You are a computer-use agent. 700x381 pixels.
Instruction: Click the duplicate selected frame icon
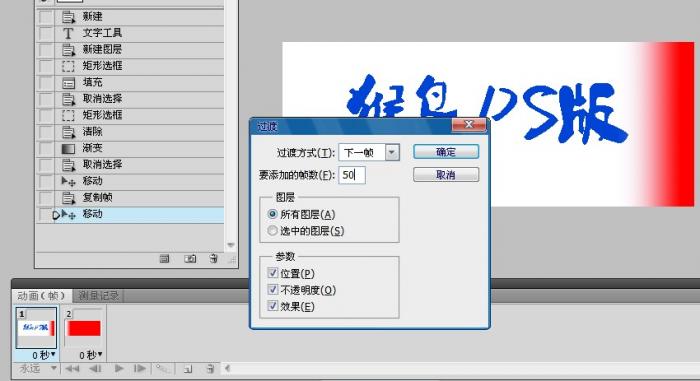[x=188, y=369]
